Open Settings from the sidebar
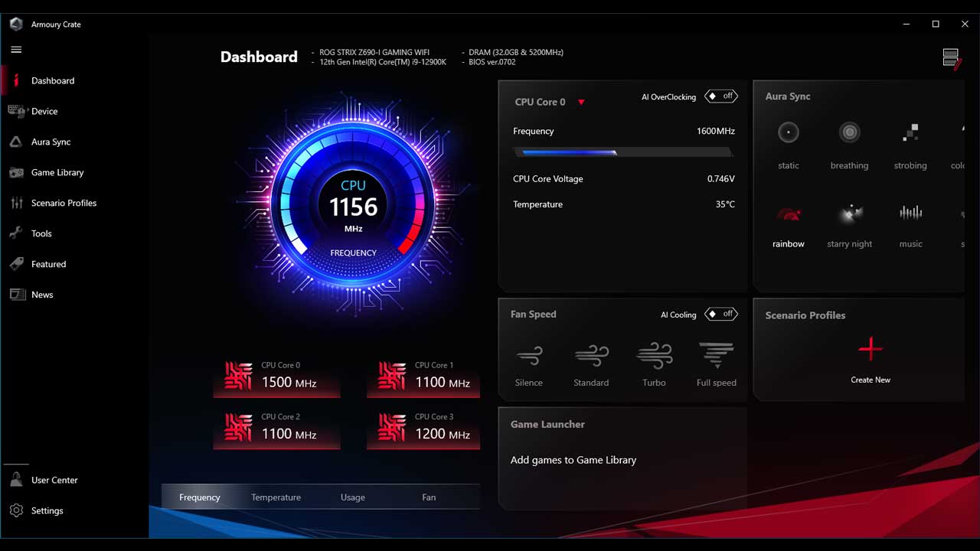This screenshot has height=551, width=980. [47, 510]
